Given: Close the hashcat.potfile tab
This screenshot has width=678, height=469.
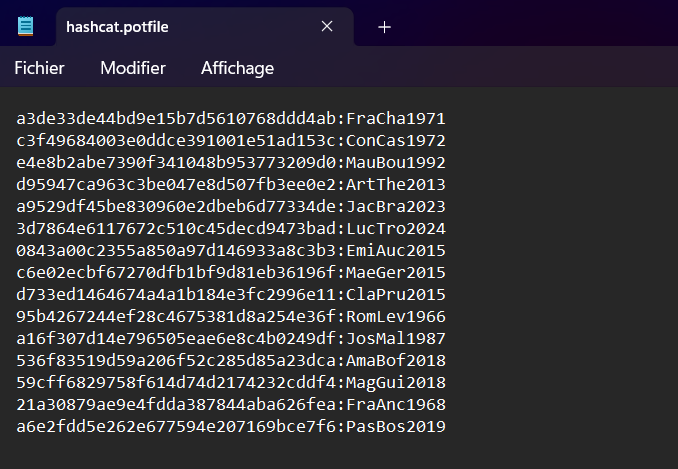Looking at the screenshot, I should click(327, 26).
